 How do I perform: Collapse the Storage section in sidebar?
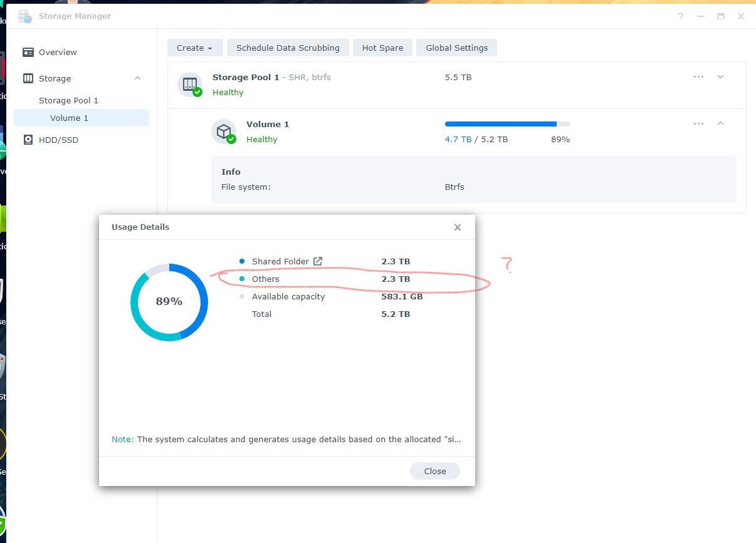click(x=137, y=78)
